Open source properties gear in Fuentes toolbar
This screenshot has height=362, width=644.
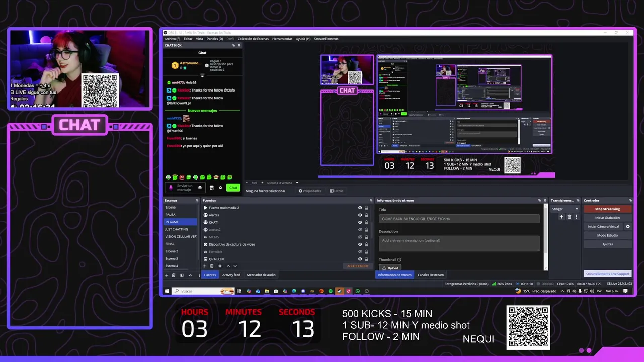(x=220, y=266)
